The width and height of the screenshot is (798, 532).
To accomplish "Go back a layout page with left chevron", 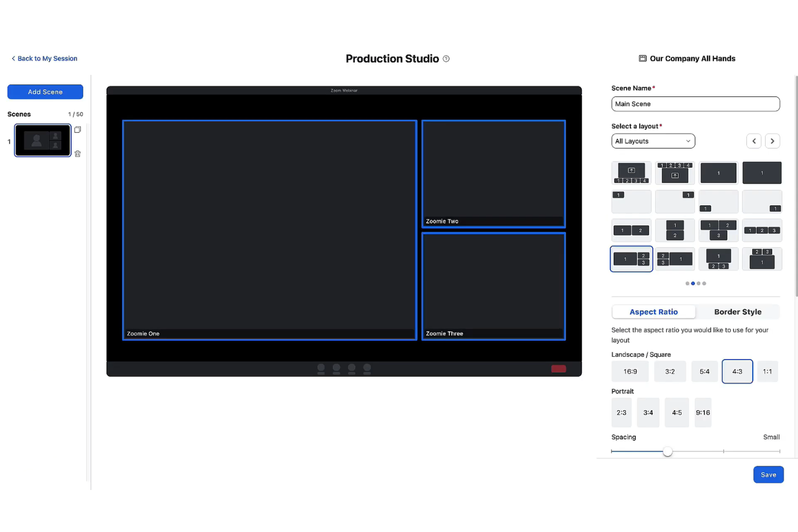I will [x=754, y=141].
